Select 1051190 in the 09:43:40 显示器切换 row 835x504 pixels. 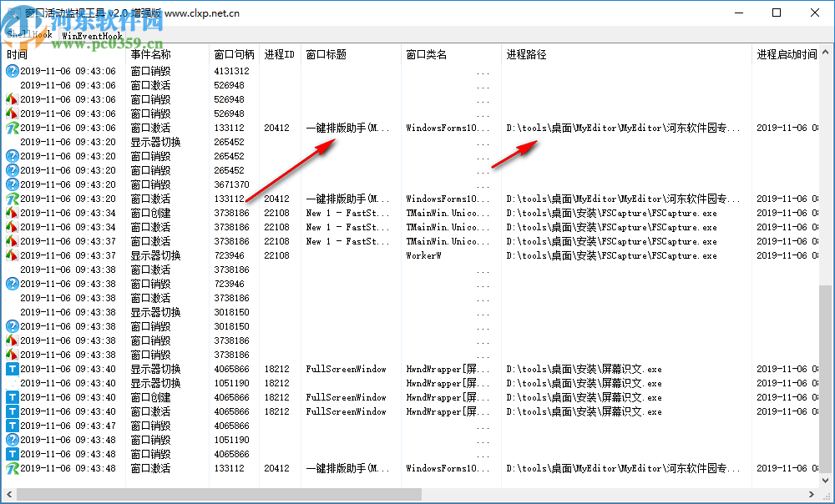(x=231, y=383)
